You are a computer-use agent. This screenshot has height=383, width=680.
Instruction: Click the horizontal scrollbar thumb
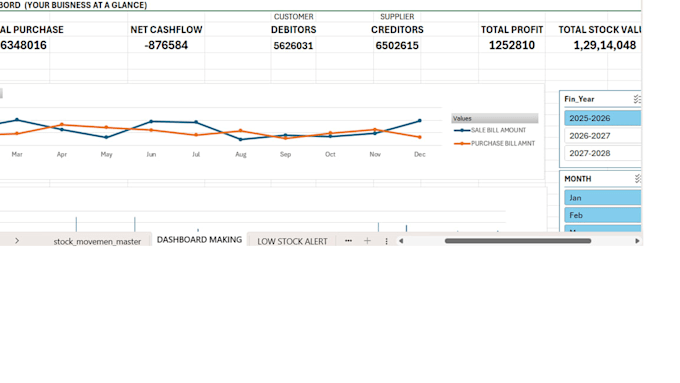click(518, 241)
